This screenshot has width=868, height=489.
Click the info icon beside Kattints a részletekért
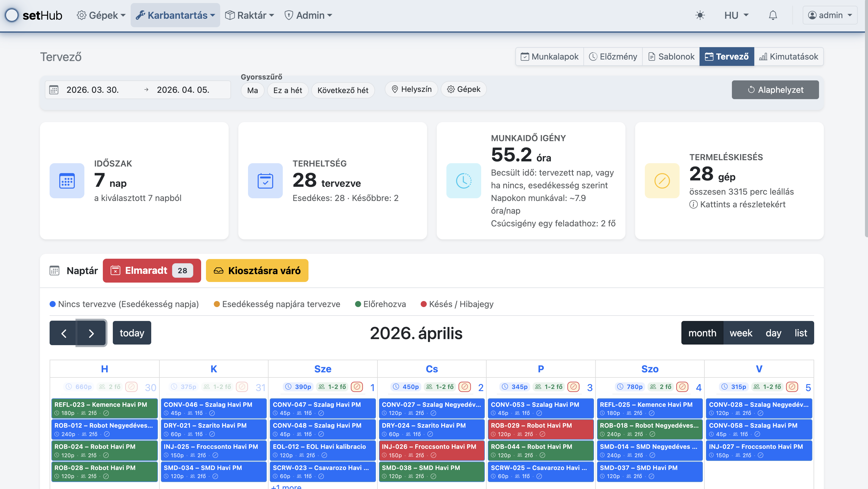coord(693,204)
